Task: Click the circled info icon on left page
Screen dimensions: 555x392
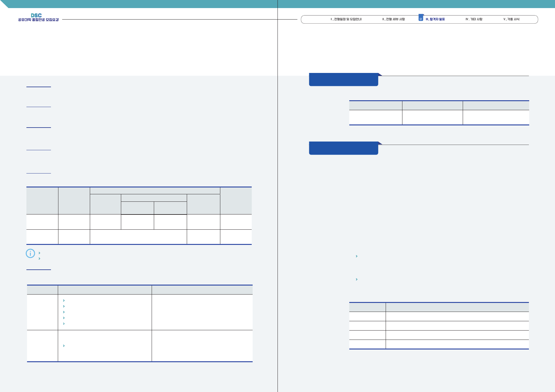Action: click(x=30, y=254)
